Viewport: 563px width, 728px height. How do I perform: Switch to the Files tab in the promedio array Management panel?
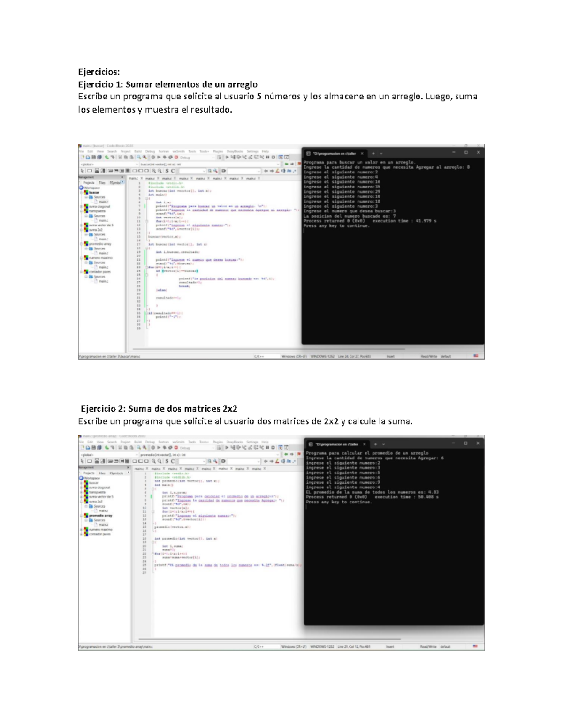click(x=102, y=473)
